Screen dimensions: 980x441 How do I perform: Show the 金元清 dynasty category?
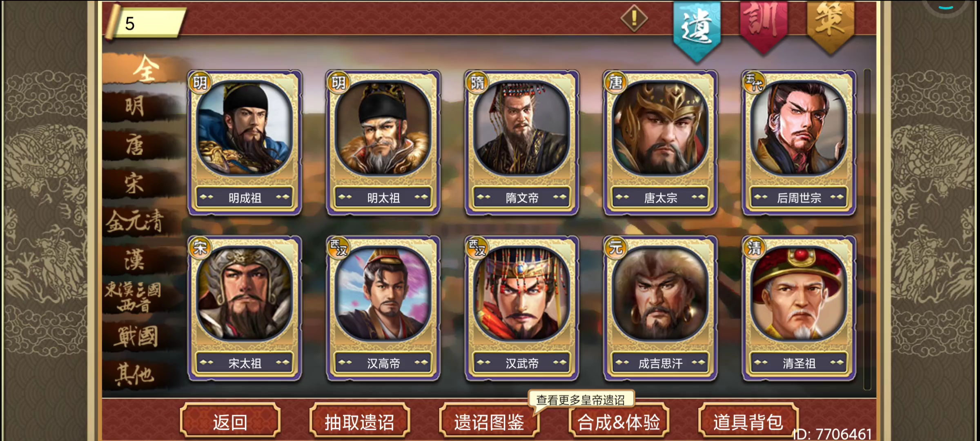[x=135, y=222]
